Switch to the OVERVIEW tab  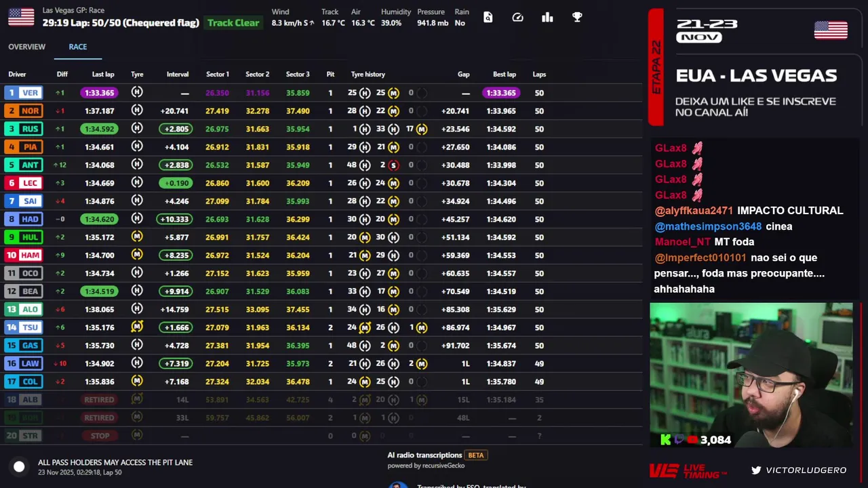[x=26, y=47]
